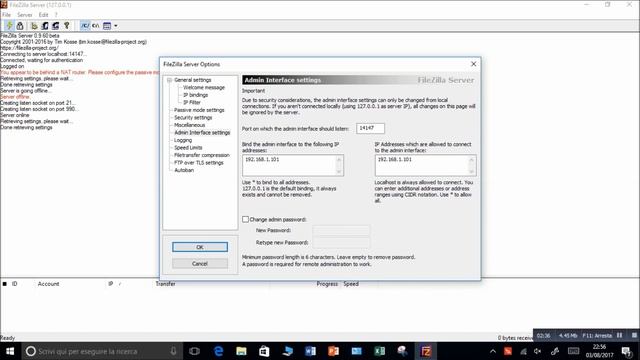Viewport: 640px width, 360px height.
Task: Click the Speed column header
Action: point(351,284)
